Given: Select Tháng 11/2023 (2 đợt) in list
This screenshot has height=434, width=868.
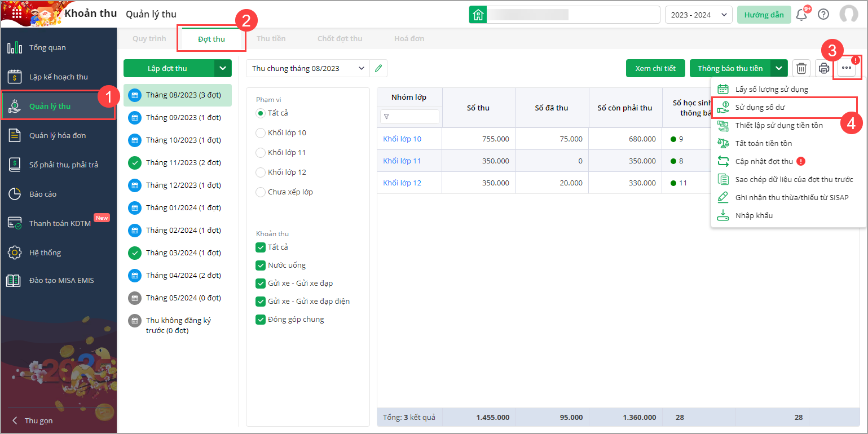Looking at the screenshot, I should (183, 163).
